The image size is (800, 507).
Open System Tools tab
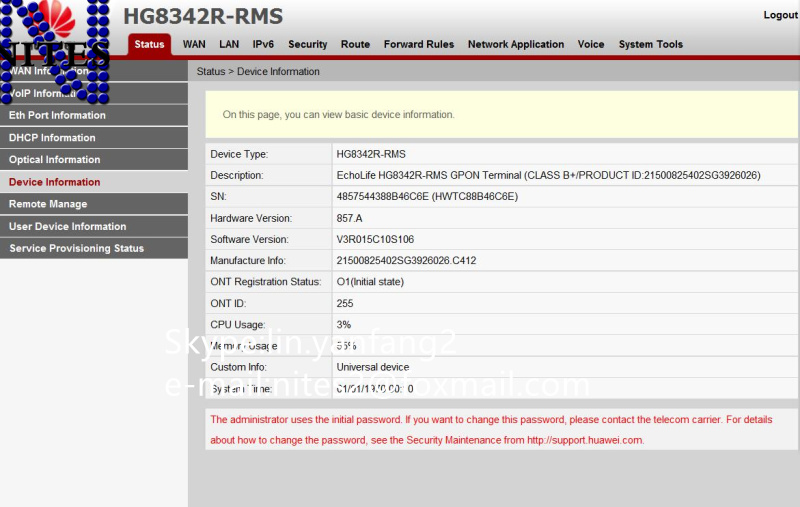click(x=651, y=44)
